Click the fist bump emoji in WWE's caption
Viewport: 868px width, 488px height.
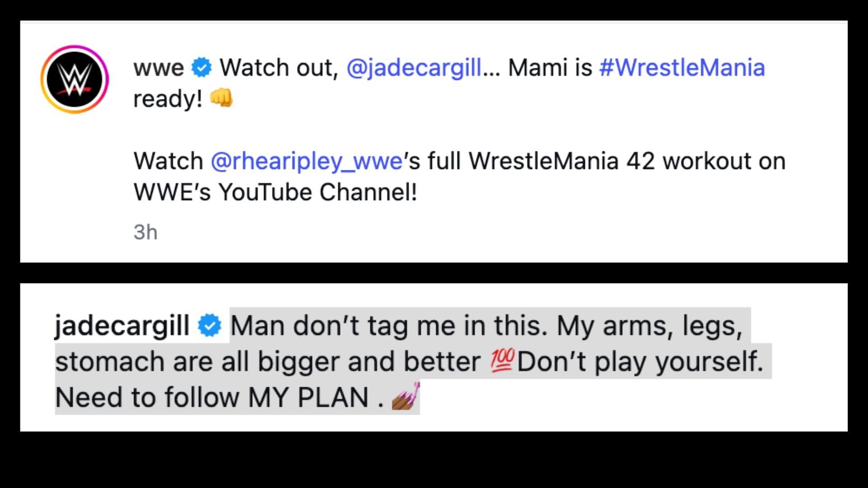tap(221, 99)
